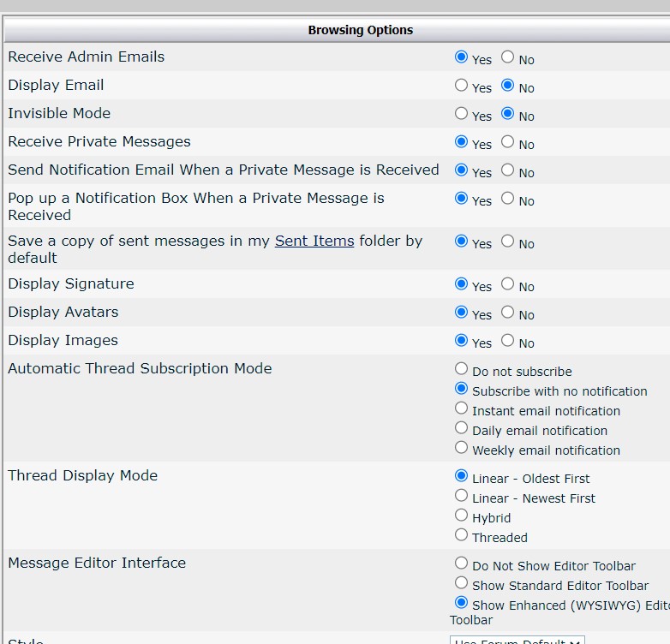Select Threaded display mode

(462, 535)
